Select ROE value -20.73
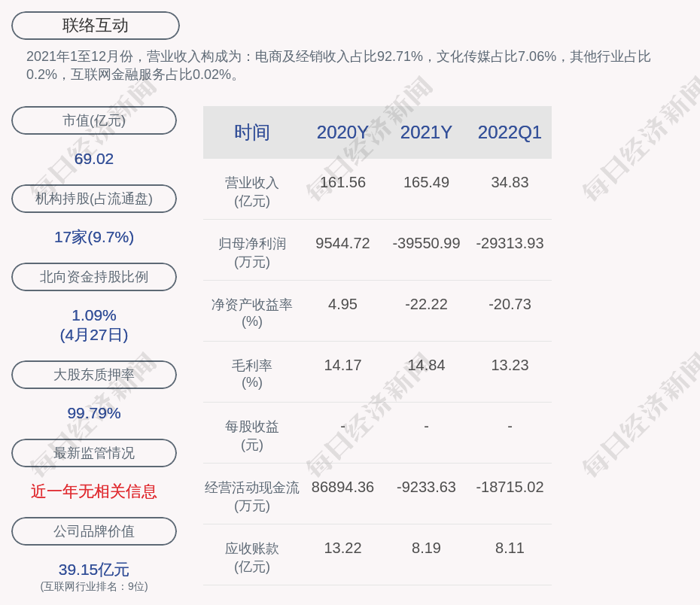This screenshot has height=605, width=700. [510, 304]
